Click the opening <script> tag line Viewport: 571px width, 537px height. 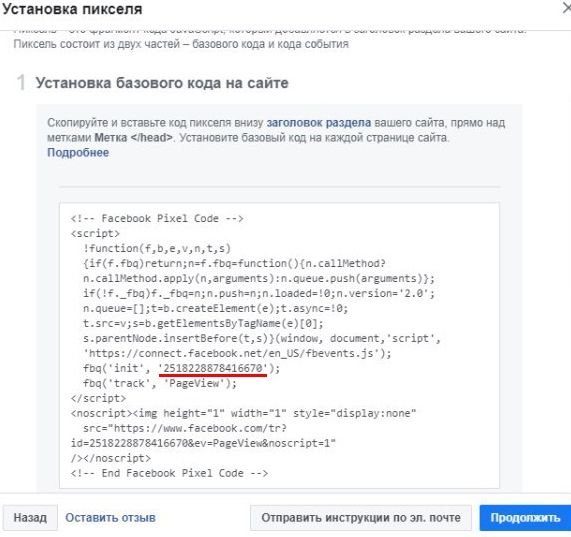click(x=95, y=233)
